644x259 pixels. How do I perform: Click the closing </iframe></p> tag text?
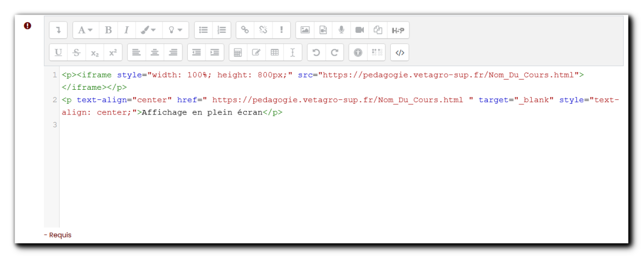pos(94,87)
